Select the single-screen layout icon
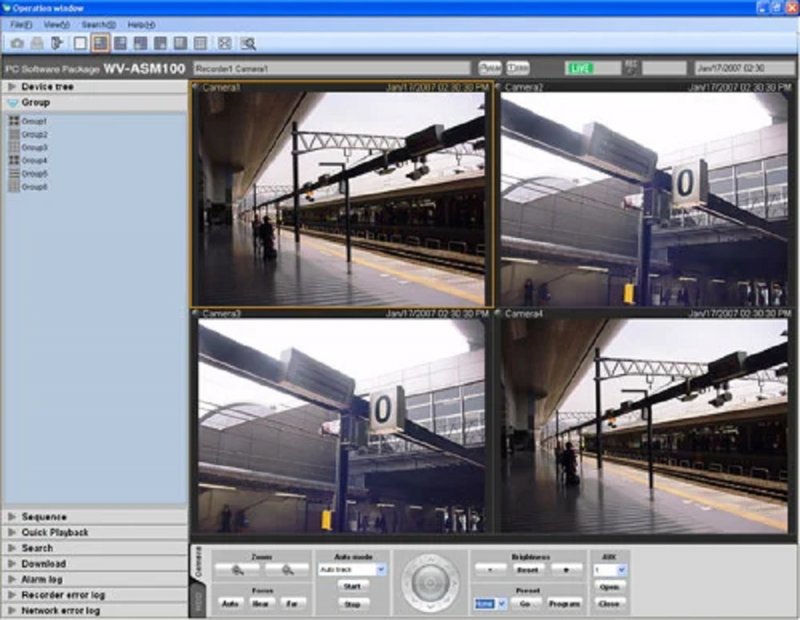 (x=81, y=43)
